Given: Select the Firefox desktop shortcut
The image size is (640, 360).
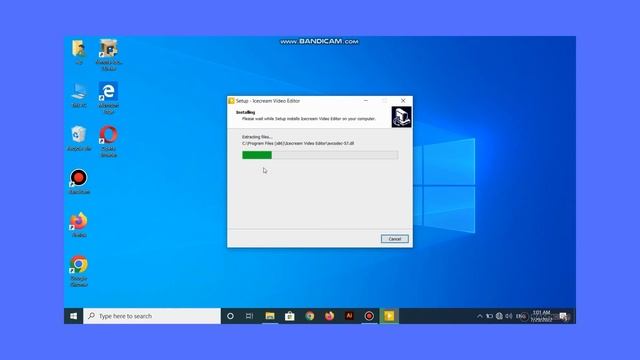Looking at the screenshot, I should coord(79,225).
